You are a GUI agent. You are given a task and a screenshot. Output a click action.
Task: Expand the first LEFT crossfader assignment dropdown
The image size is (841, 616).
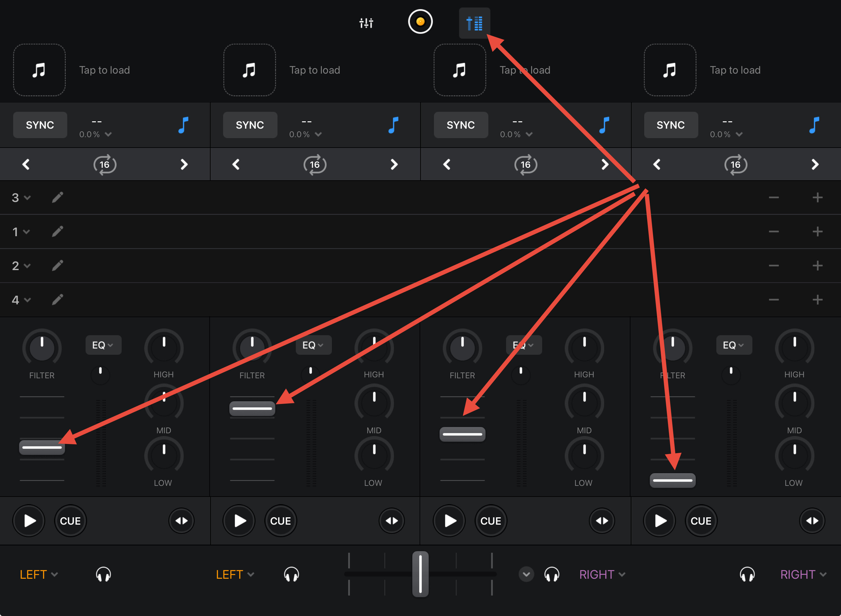click(39, 574)
